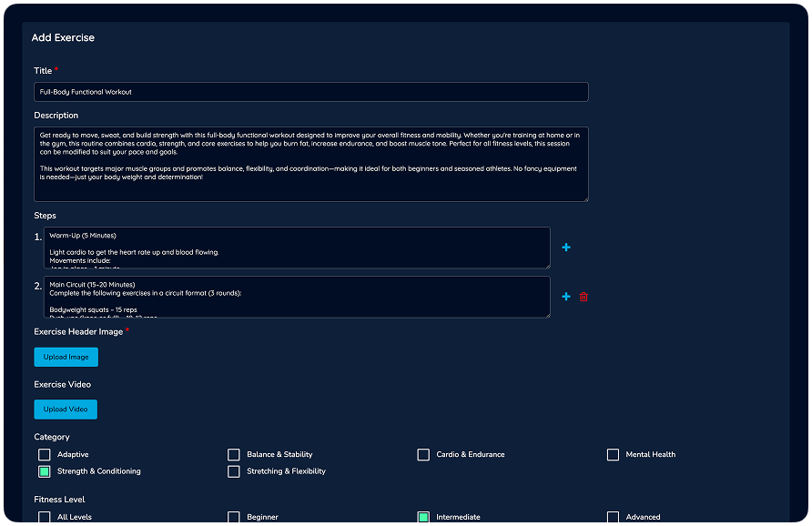Screen dimensions: 812x526
Task: Click into the Title input field
Action: (310, 92)
